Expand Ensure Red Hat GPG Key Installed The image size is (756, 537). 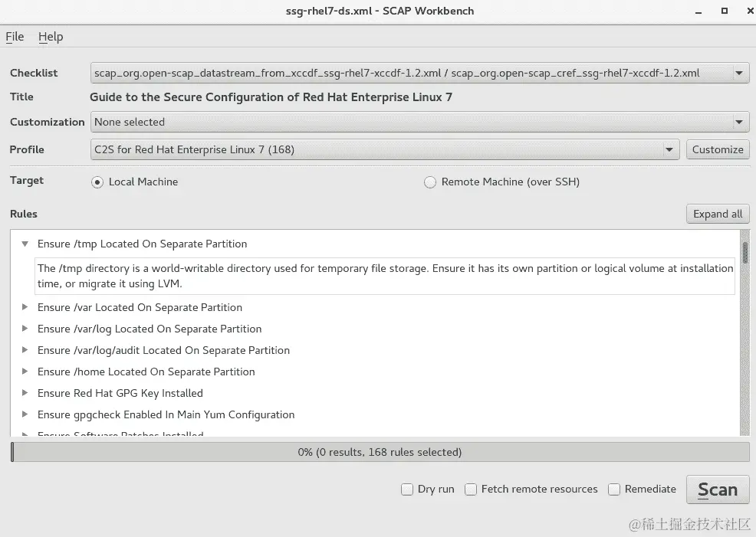pyautogui.click(x=25, y=393)
